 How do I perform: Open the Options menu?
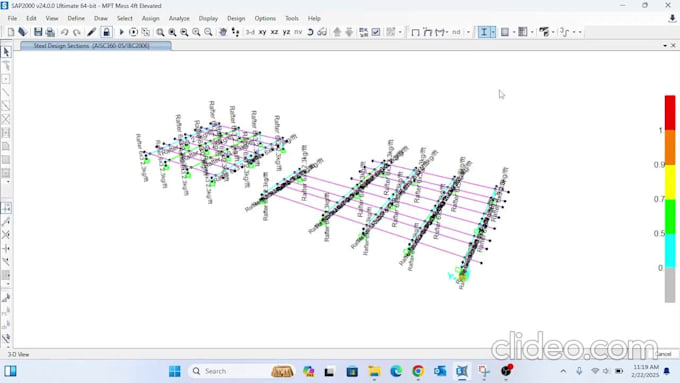(x=265, y=18)
